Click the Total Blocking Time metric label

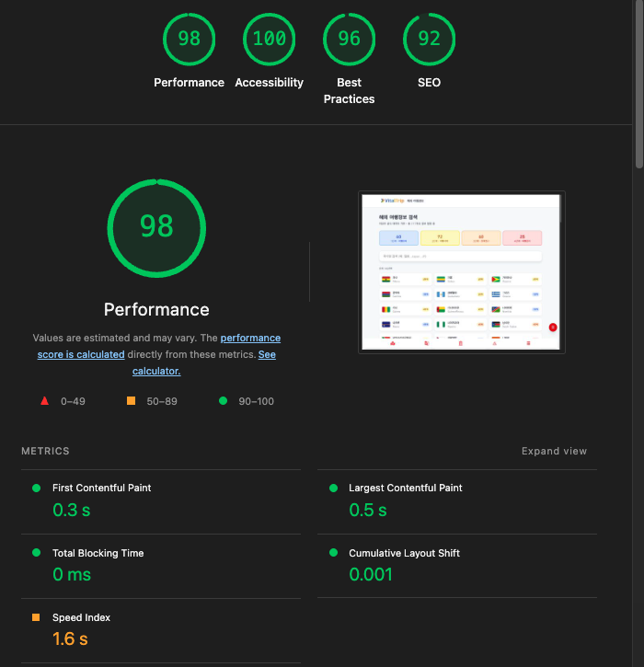(x=98, y=553)
